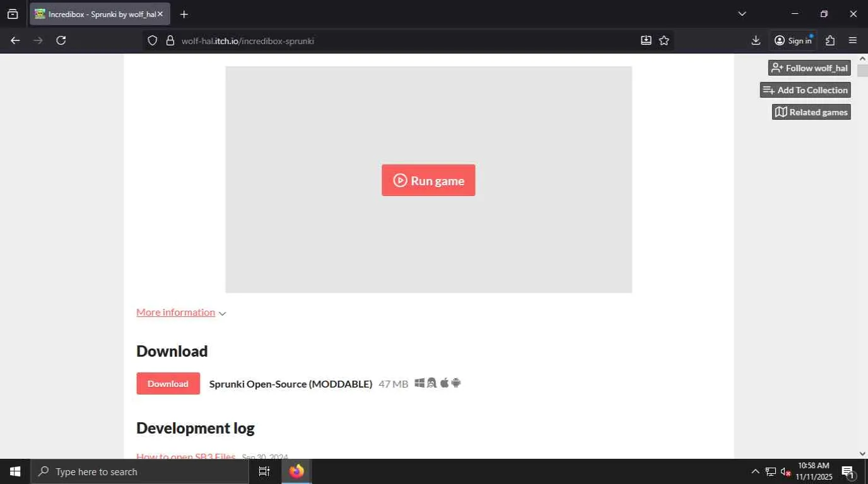Go forward one page
The image size is (868, 484).
[x=38, y=40]
